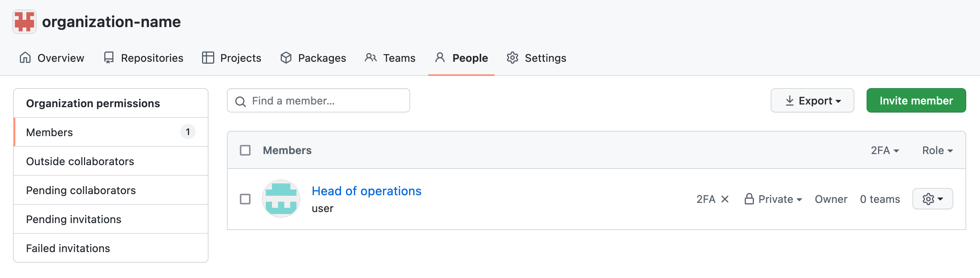980x278 pixels.
Task: Expand the Role filter dropdown
Action: click(x=938, y=150)
